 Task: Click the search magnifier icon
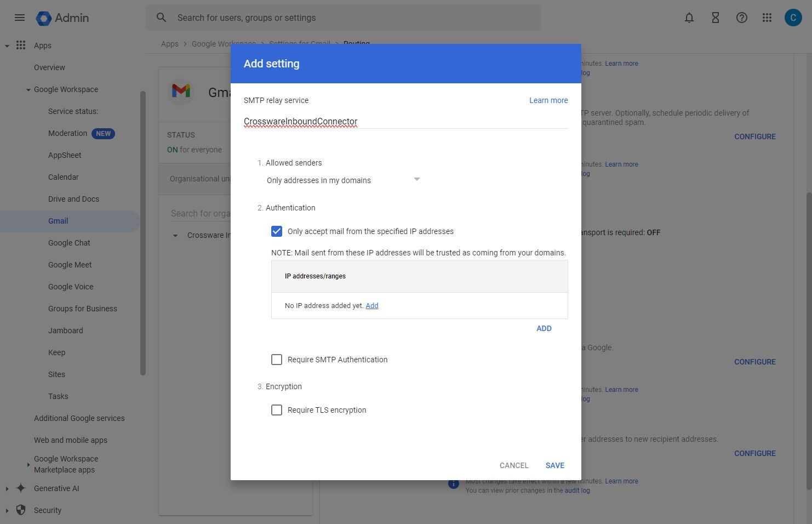[x=161, y=18]
